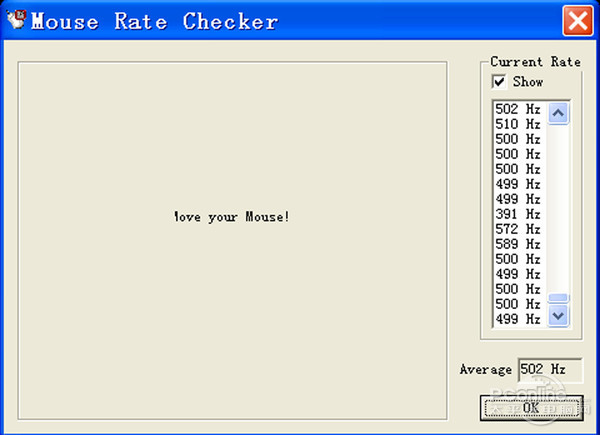Select the 572 Hz entry in rate list
This screenshot has width=600, height=435.
518,229
